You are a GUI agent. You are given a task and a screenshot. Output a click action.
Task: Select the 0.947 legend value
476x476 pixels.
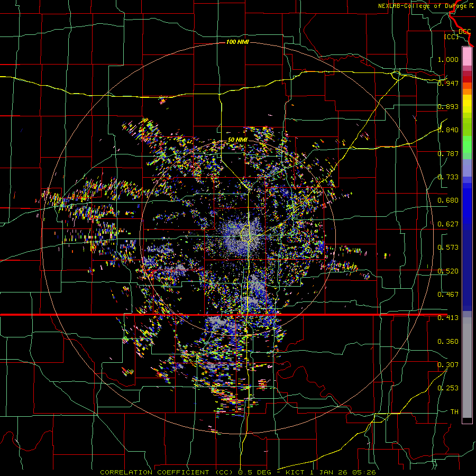coord(448,83)
